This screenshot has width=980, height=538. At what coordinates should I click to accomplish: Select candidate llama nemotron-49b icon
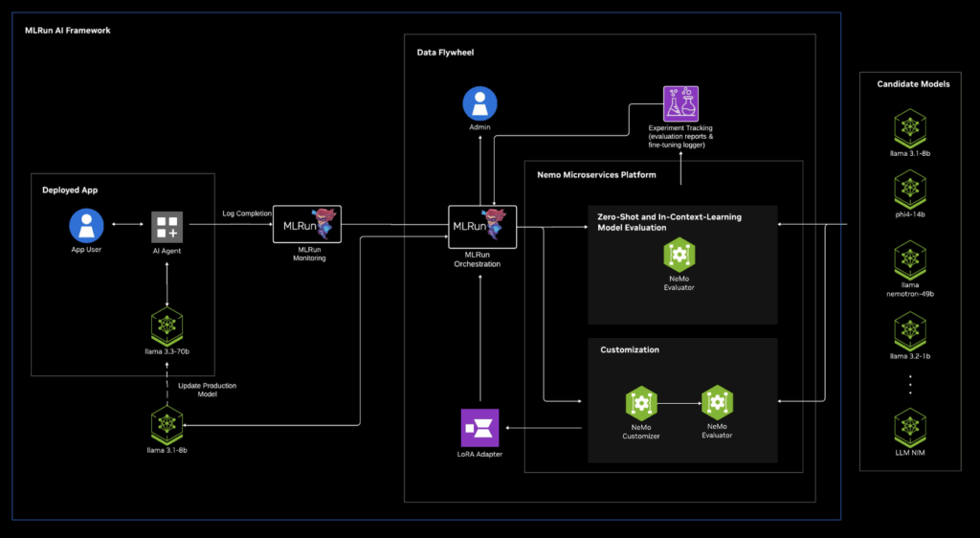(910, 260)
